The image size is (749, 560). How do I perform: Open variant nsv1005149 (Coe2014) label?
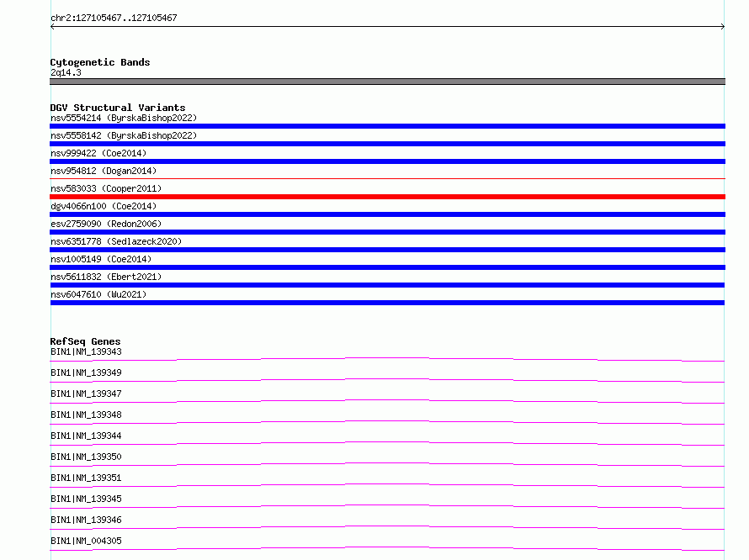point(101,259)
